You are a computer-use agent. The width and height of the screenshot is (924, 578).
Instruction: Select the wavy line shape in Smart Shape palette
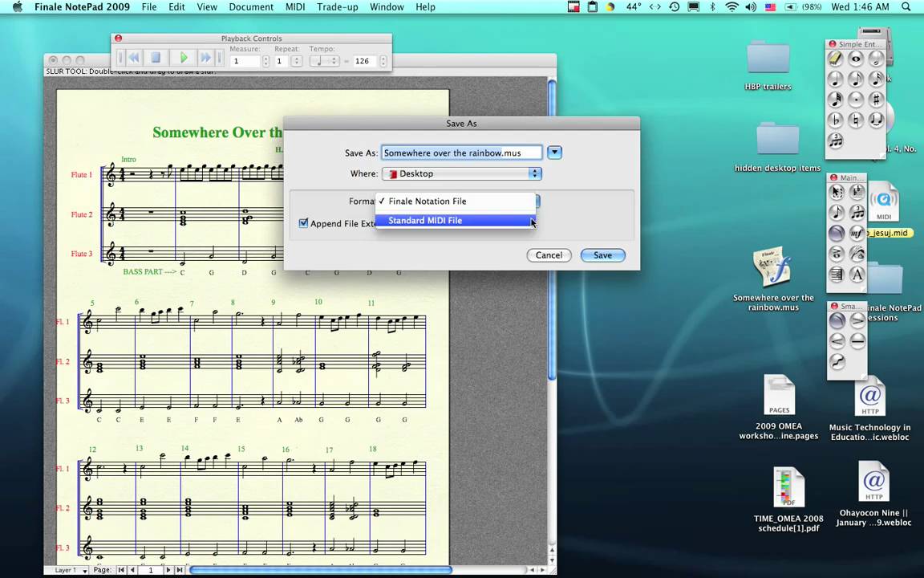pos(837,361)
